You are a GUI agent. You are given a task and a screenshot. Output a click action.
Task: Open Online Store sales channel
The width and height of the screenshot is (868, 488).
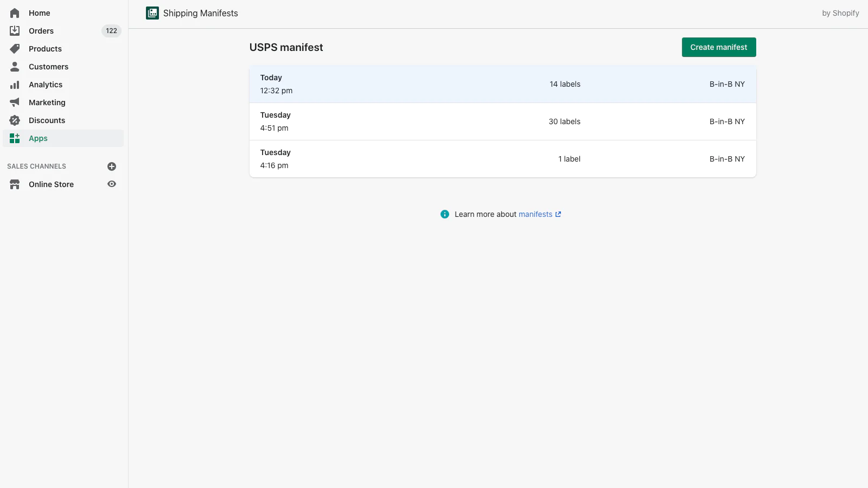click(x=51, y=184)
